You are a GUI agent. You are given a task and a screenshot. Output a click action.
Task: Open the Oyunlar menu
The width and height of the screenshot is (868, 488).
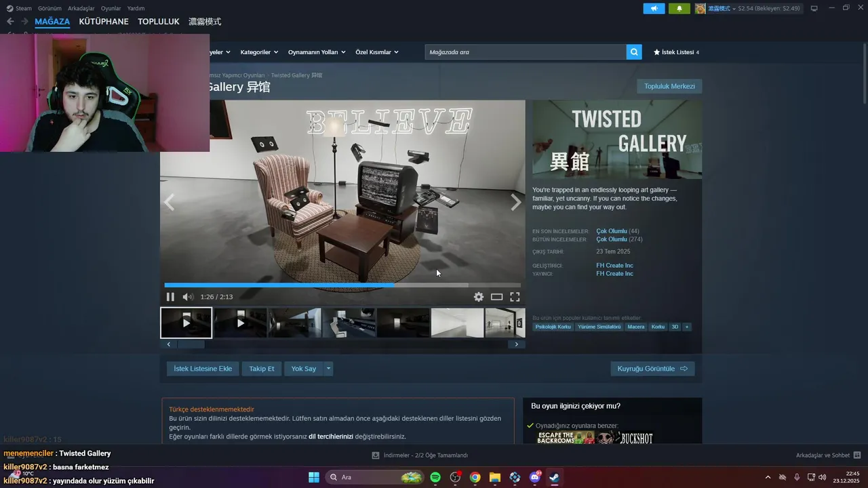[111, 8]
